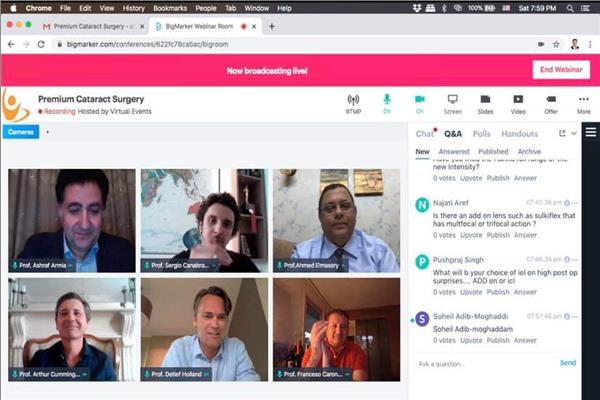Mute the microphone in the webinar toolbar

386,103
